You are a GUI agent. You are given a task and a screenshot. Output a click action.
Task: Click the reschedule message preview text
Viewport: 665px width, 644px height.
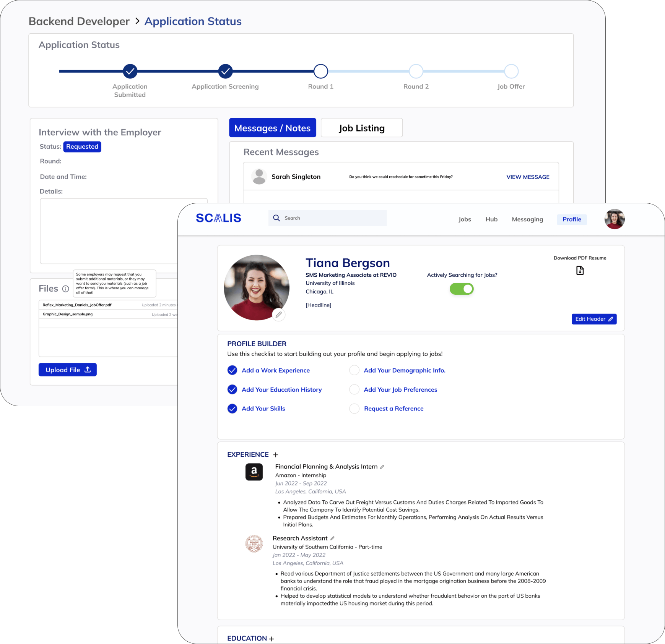(x=401, y=177)
